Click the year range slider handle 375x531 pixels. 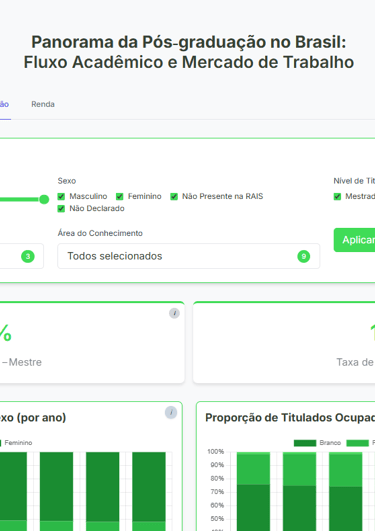[44, 199]
